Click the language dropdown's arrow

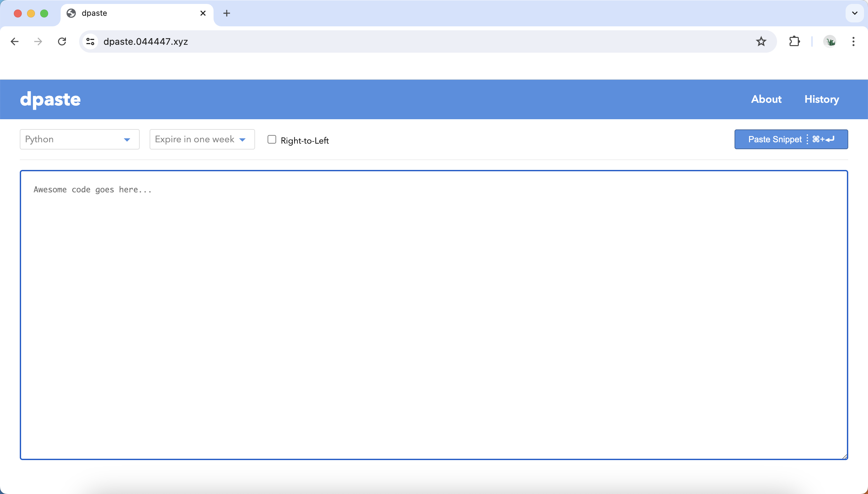127,139
